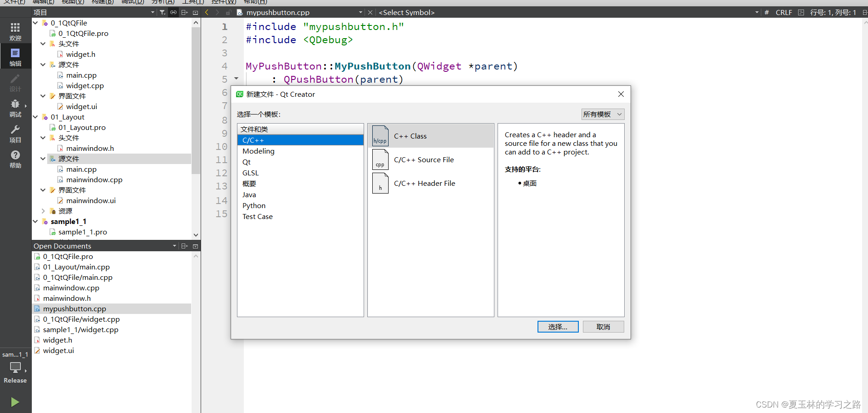Open the 欢迎 (Welcome) mode
This screenshot has height=413, width=868.
(x=15, y=32)
